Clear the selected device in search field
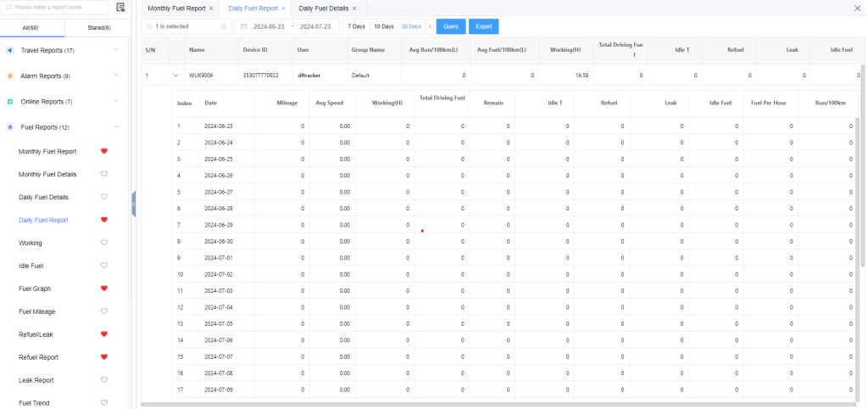 (x=224, y=26)
